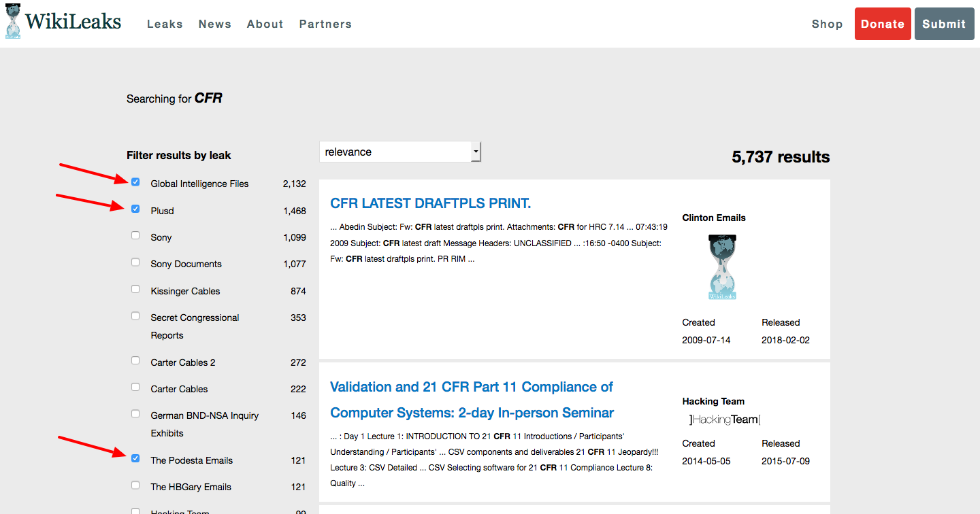Click the 2,132 count for Global Intelligence Files
This screenshot has width=980, height=514.
point(295,184)
